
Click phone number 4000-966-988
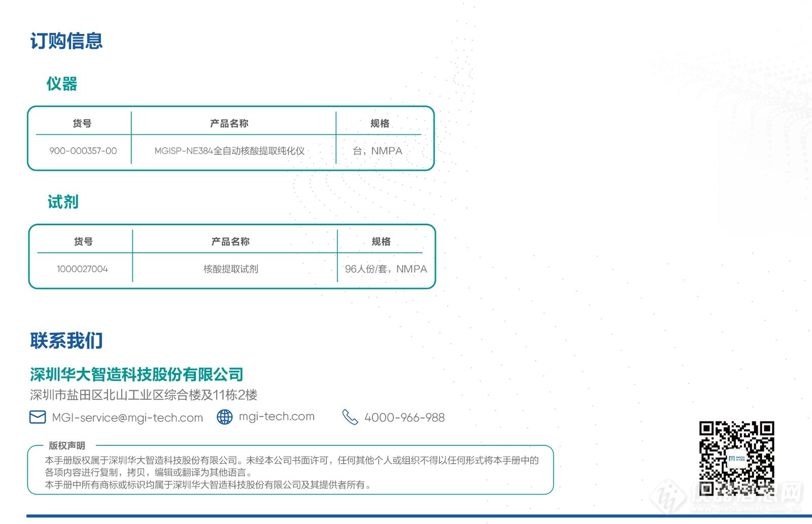[404, 417]
